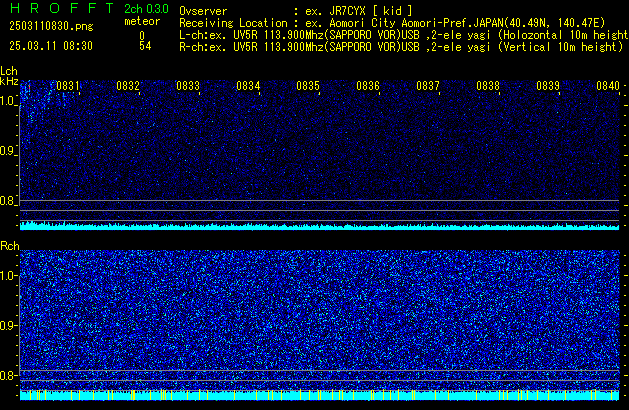Click the 0840 time marker
Viewport: 629px width, 410px height.
tap(608, 86)
